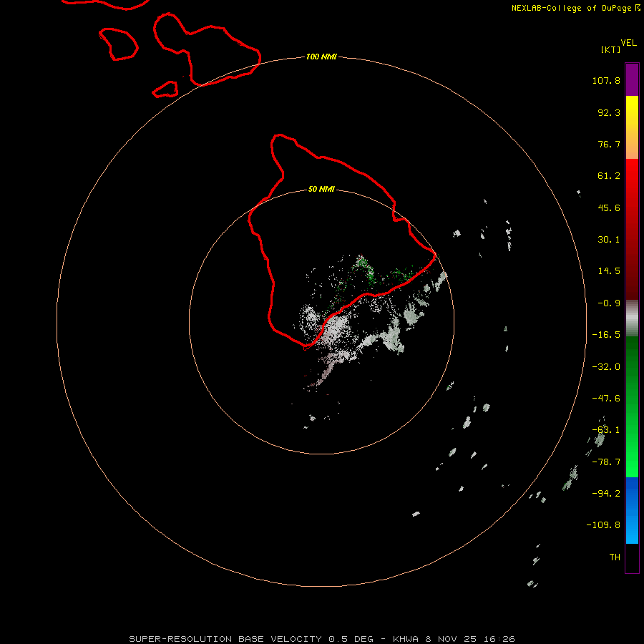644x644 pixels.
Task: Click the 107.8 legend value
Action: 606,80
